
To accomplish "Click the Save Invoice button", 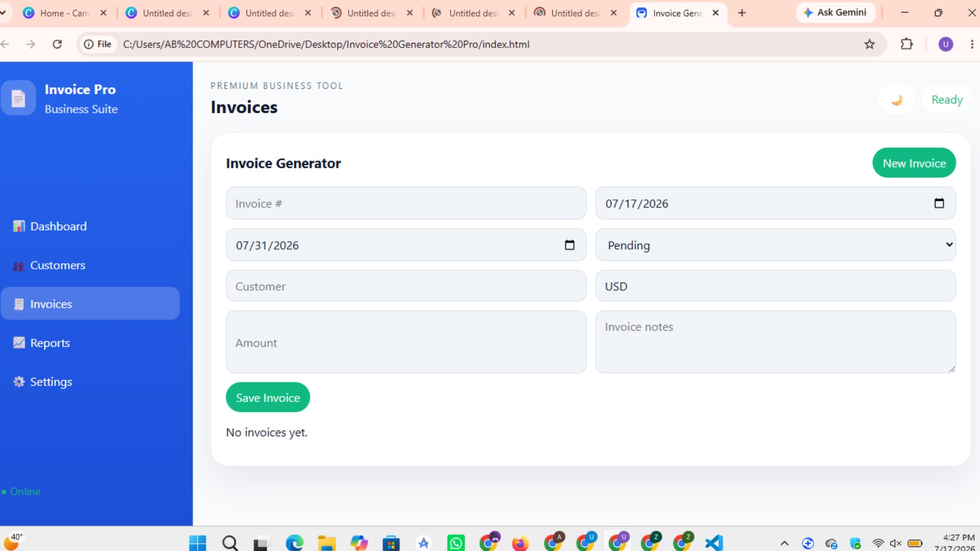I will (268, 397).
